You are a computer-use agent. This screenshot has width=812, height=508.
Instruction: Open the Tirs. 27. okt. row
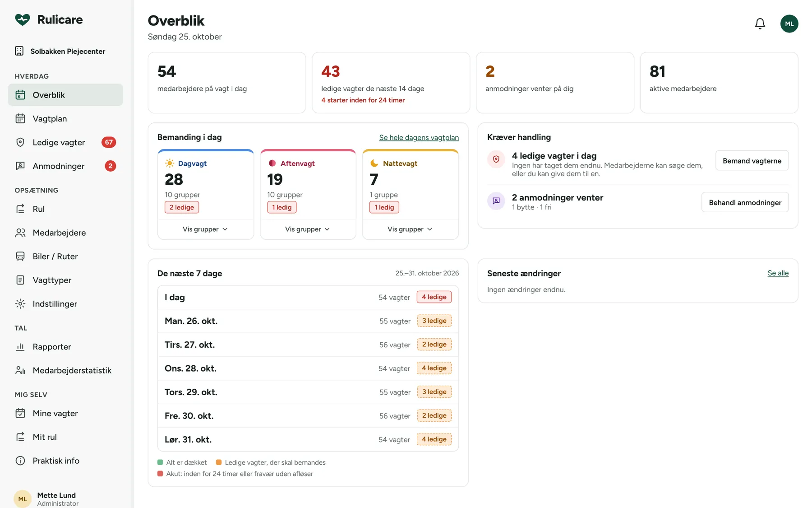308,345
